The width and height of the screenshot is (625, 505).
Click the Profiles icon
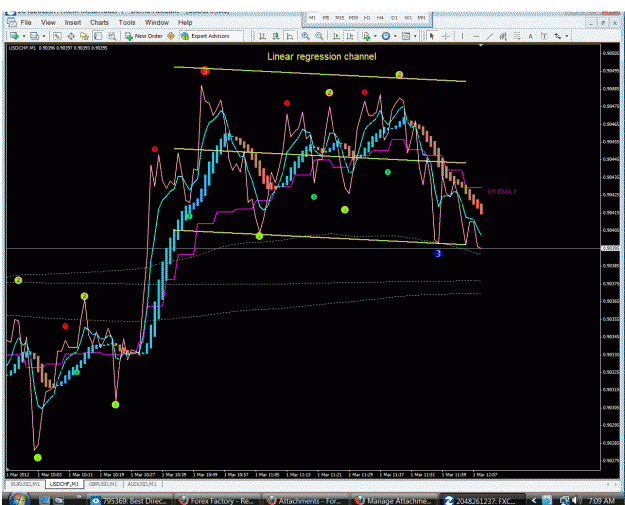click(x=35, y=36)
